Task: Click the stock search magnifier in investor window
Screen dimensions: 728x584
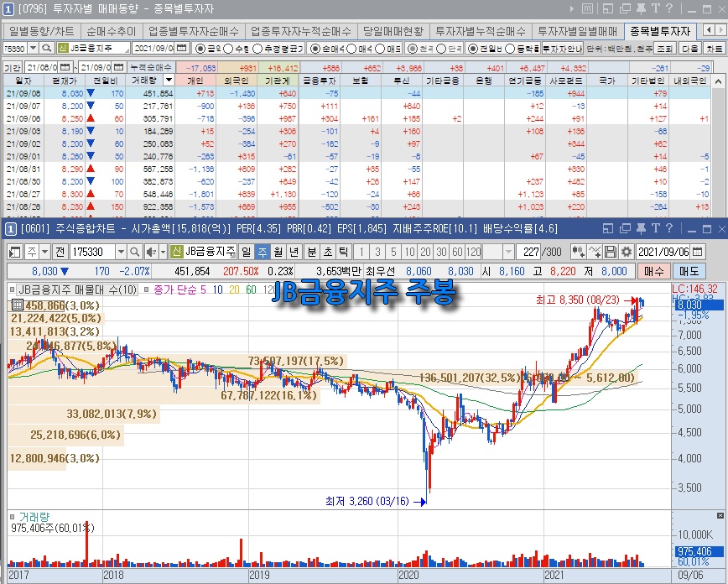Action: coord(46,49)
